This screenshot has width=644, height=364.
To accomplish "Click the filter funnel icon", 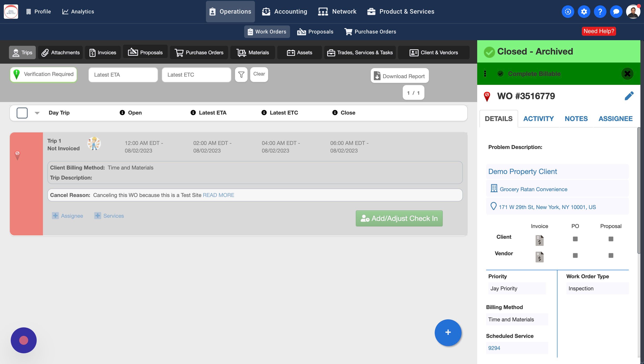I will pyautogui.click(x=241, y=75).
